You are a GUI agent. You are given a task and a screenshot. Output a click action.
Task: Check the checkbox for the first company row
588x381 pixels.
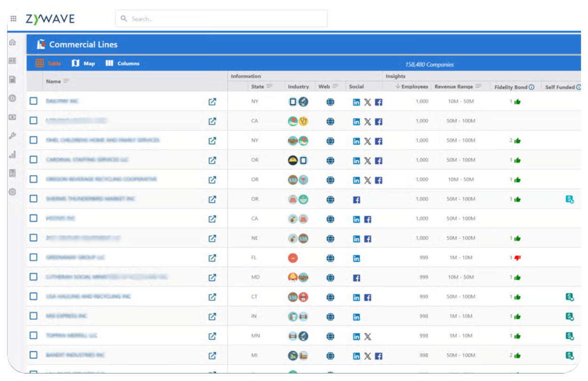click(x=33, y=101)
